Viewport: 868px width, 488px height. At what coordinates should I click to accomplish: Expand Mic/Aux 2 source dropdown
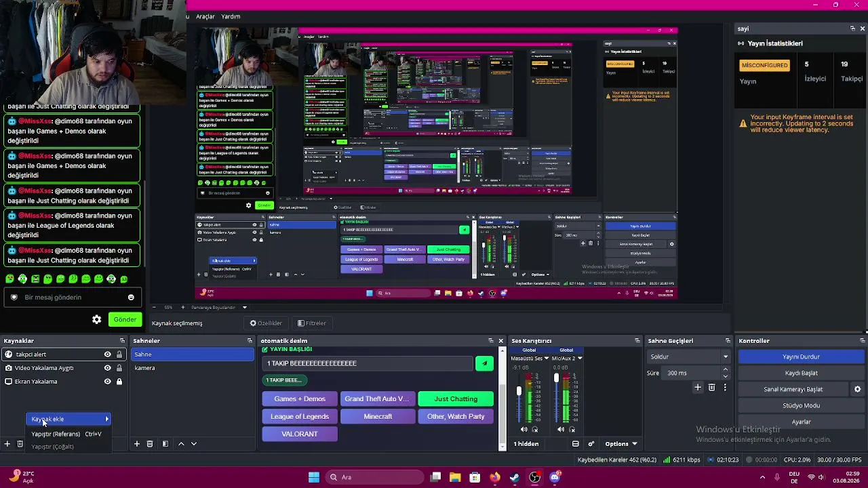(x=580, y=359)
